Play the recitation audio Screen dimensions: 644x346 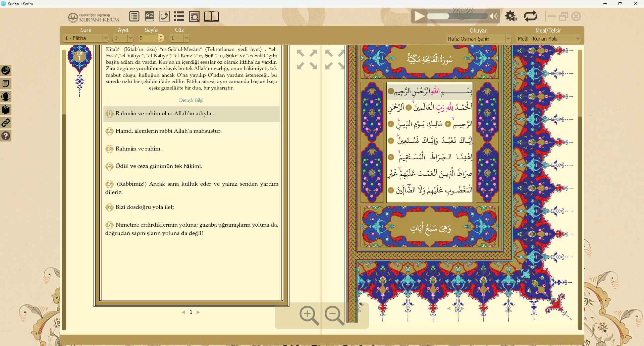[x=419, y=16]
